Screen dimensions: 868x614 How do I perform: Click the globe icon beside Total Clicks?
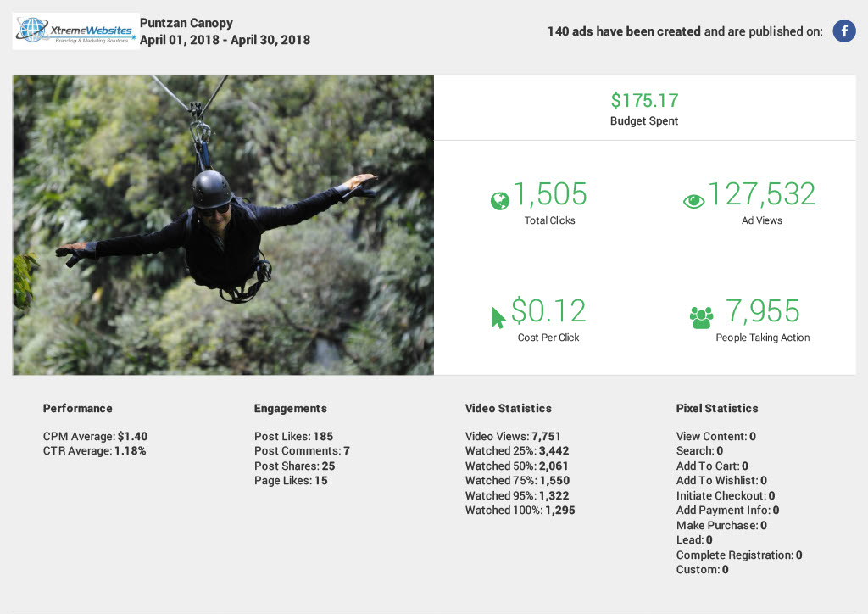click(499, 201)
